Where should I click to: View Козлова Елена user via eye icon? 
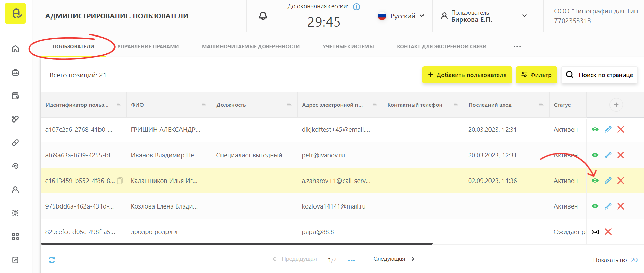tap(595, 206)
